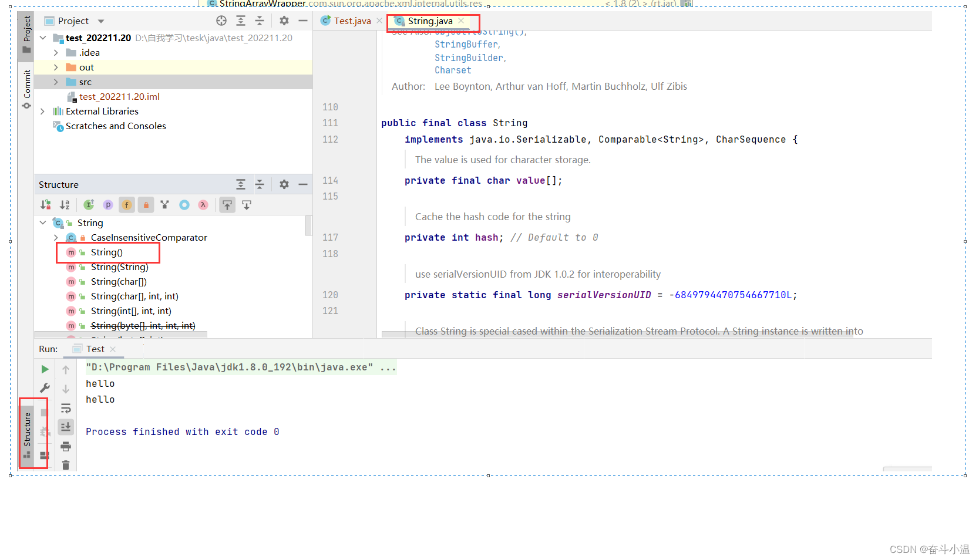
Task: Print the Run console output
Action: click(x=66, y=446)
